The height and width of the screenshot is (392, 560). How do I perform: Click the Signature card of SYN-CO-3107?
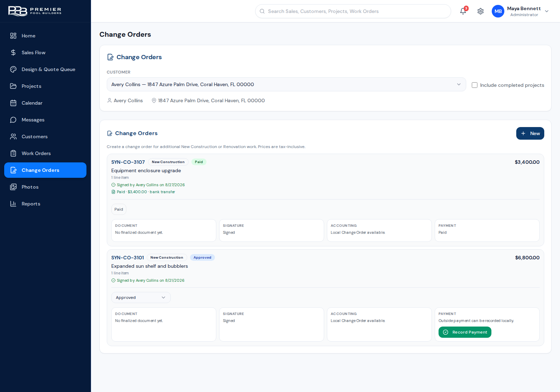(x=272, y=230)
